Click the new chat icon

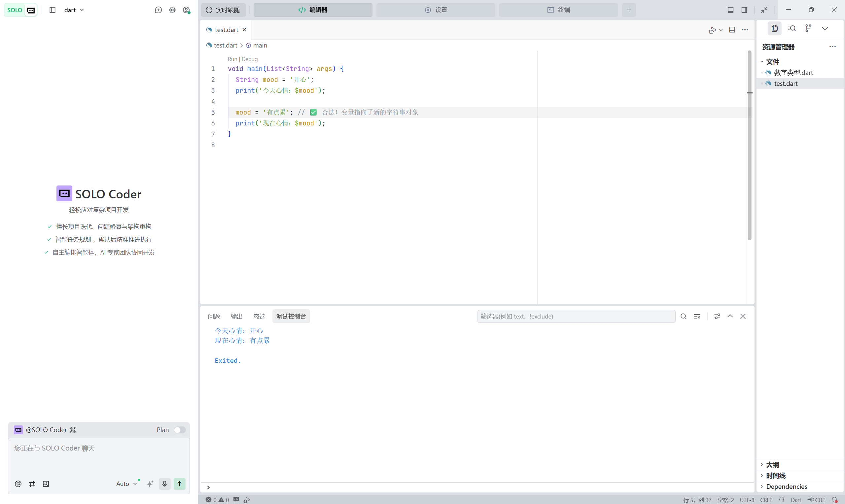(158, 10)
